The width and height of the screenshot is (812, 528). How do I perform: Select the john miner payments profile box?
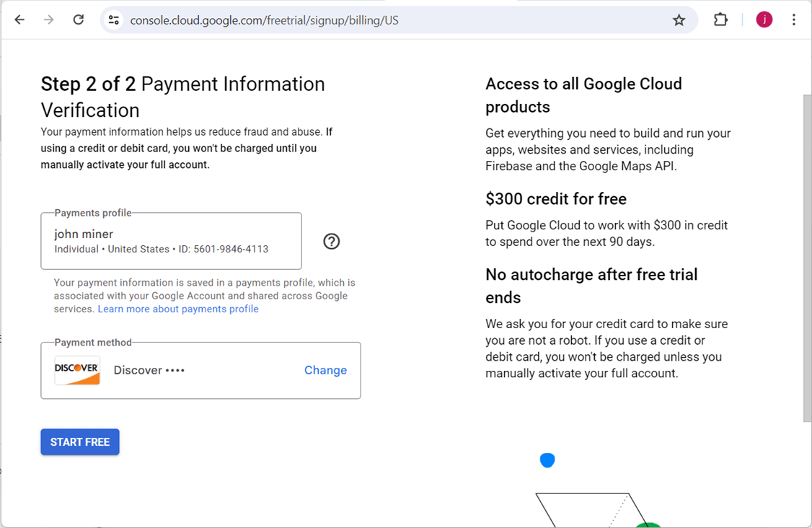[171, 241]
